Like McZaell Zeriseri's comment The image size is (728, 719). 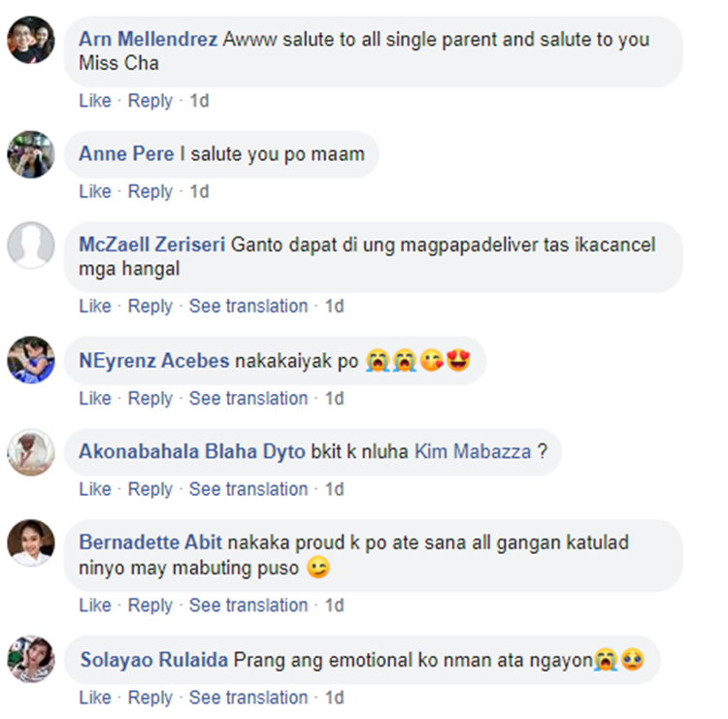point(95,307)
